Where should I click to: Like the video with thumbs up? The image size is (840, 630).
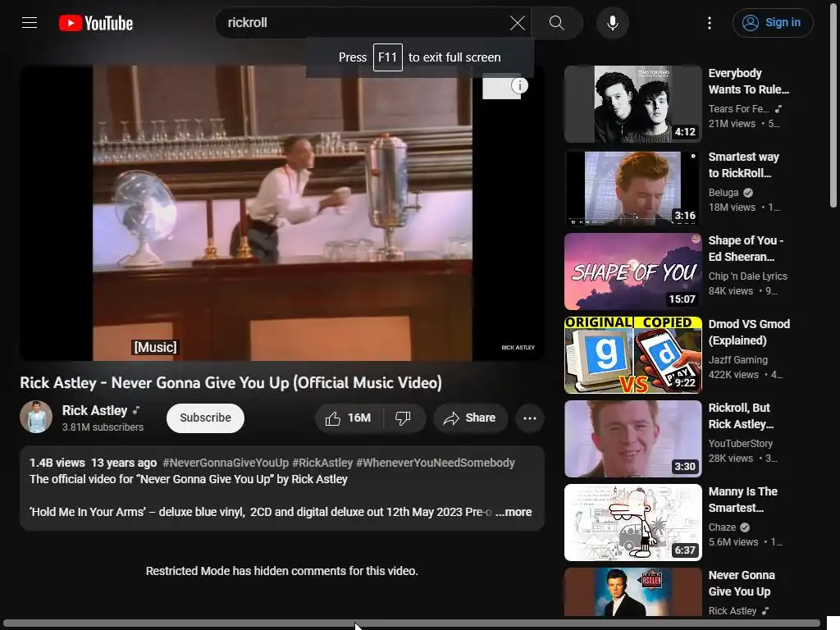point(349,418)
